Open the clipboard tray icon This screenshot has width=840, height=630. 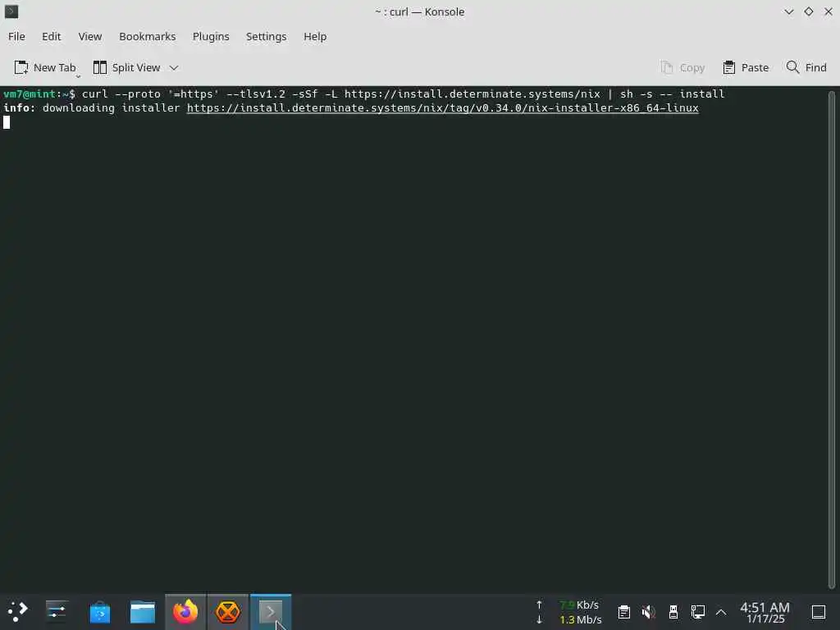pyautogui.click(x=623, y=612)
